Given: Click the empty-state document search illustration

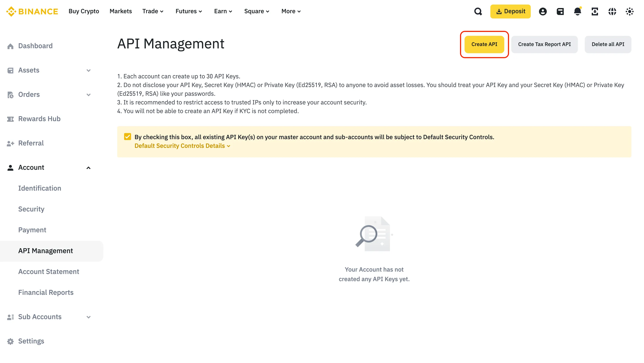Looking at the screenshot, I should (374, 234).
